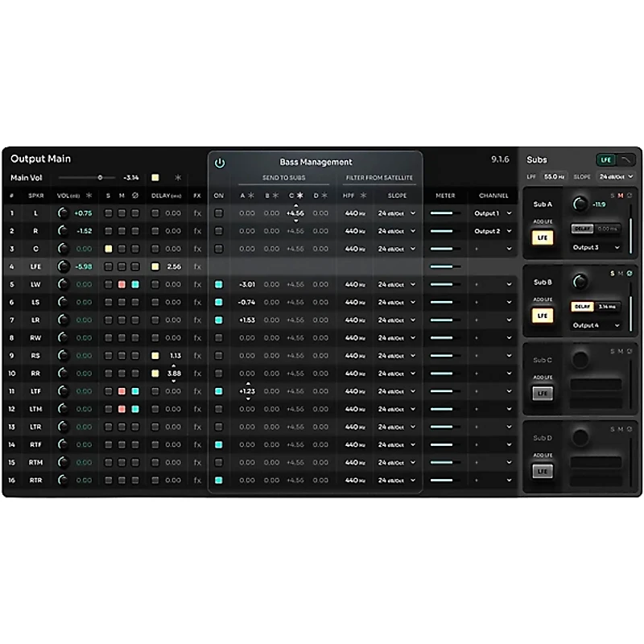The height and width of the screenshot is (644, 644).
Task: Enable the ON checkbox for the LS row
Action: click(x=217, y=303)
